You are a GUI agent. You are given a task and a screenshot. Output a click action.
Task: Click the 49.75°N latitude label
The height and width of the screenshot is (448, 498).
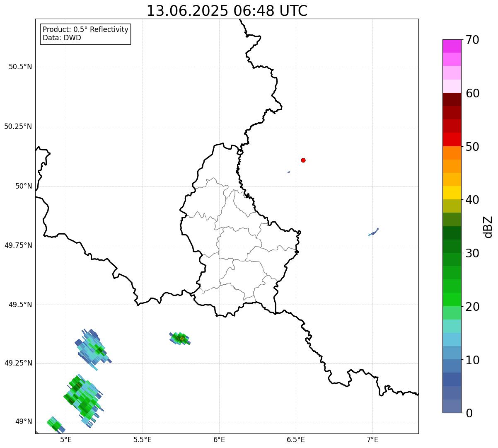coord(18,245)
